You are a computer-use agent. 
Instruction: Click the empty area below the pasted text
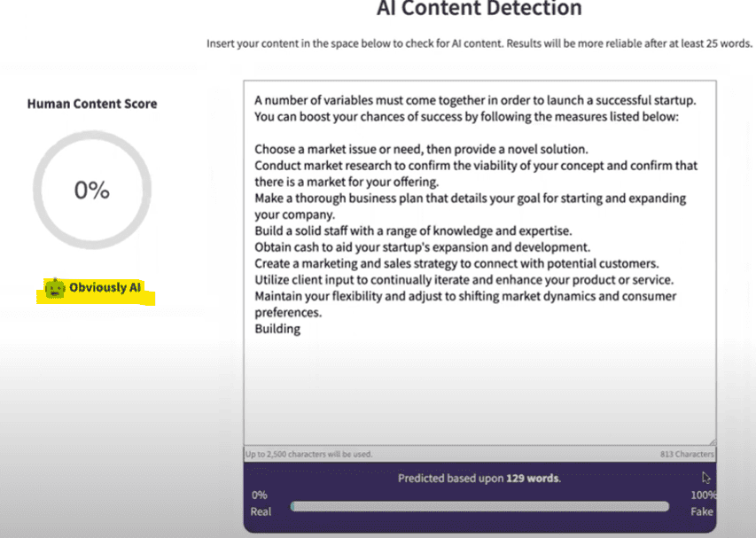click(479, 391)
